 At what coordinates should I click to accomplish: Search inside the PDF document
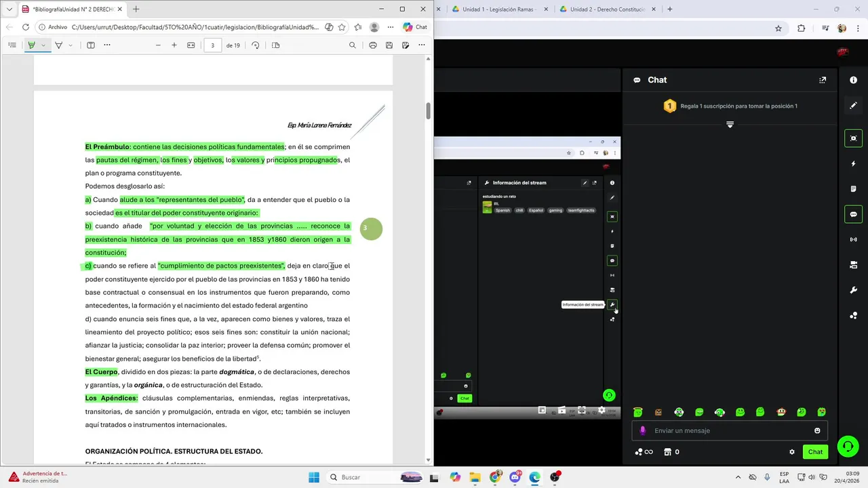click(x=353, y=45)
